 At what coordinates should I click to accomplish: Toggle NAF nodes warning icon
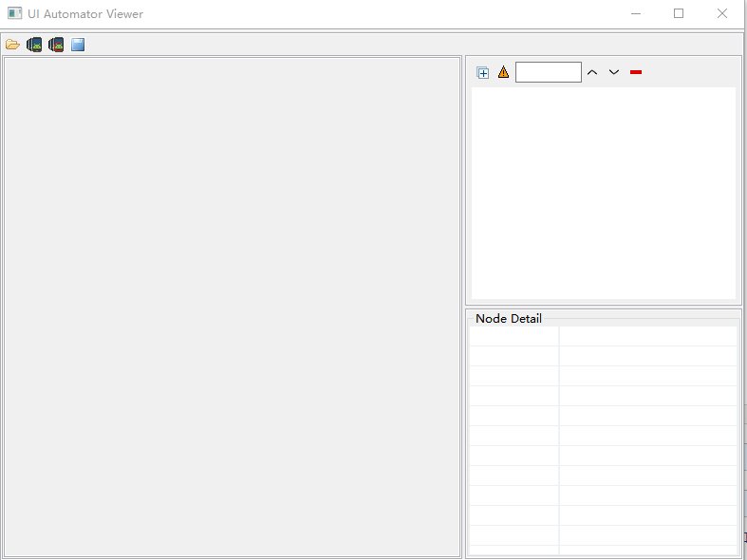(x=504, y=72)
